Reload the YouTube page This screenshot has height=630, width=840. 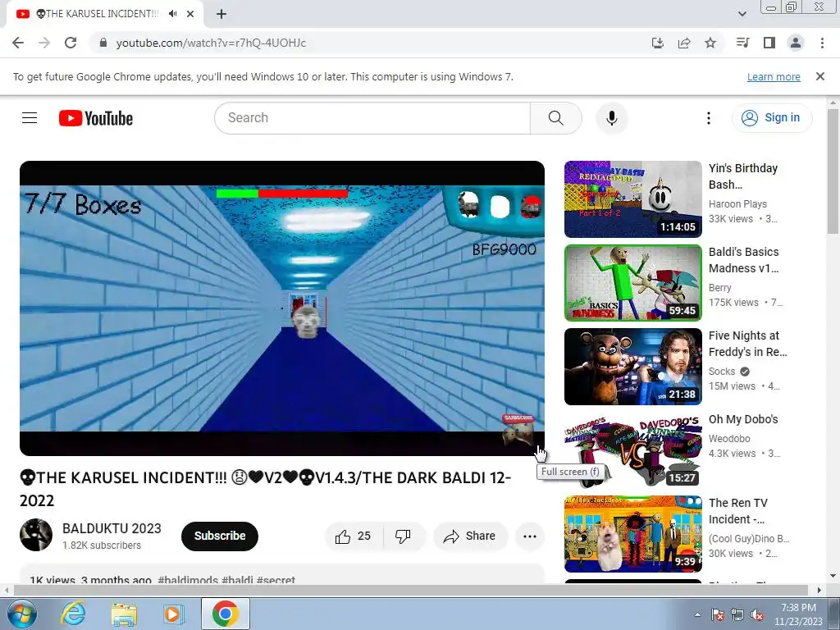(x=71, y=43)
